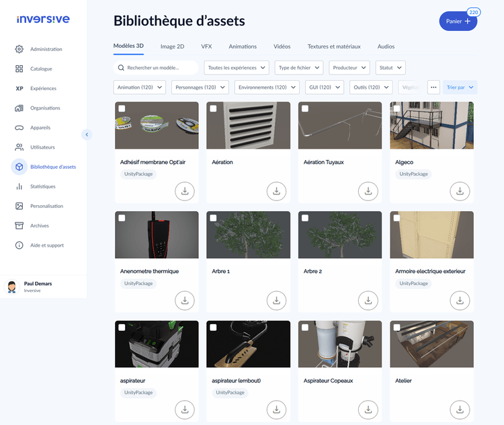Download the Atelier asset
This screenshot has height=425, width=504.
pos(460,410)
